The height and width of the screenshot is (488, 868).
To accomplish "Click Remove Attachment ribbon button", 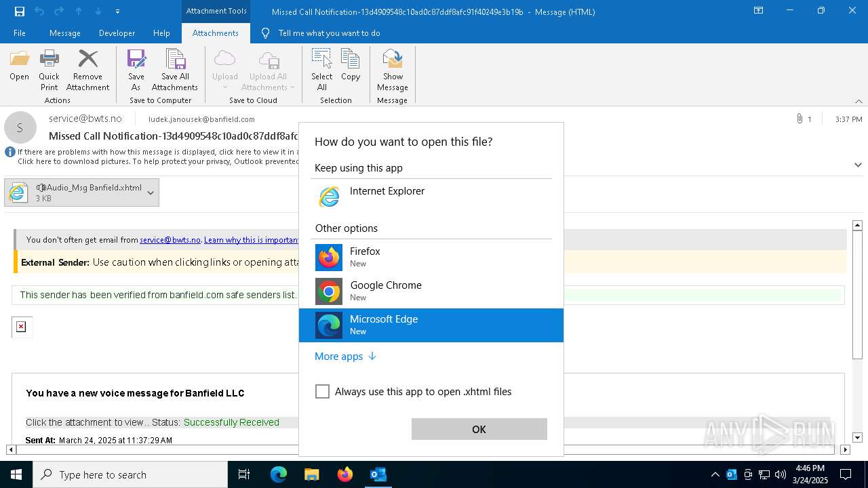I will pos(87,70).
